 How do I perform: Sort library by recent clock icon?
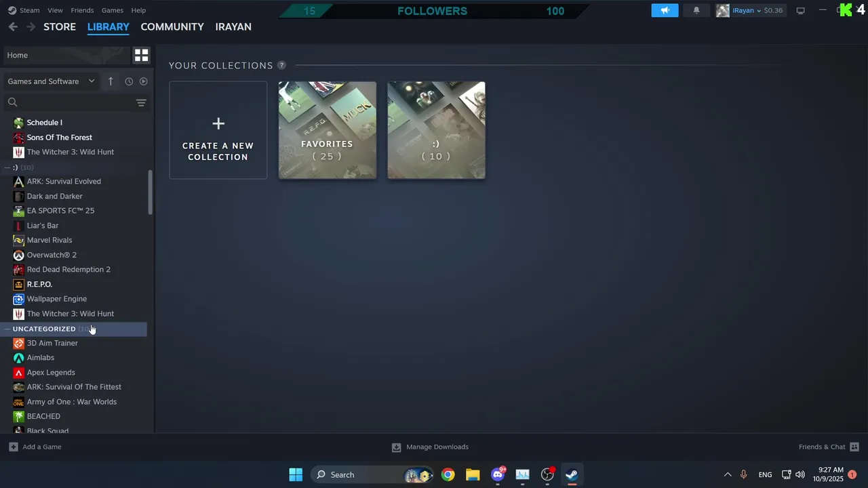[x=129, y=81]
